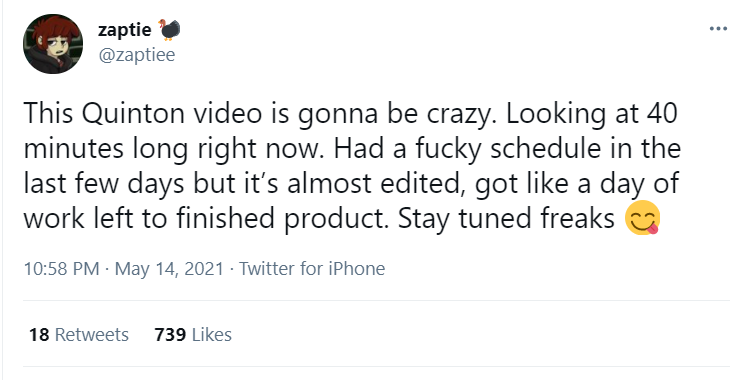Open the Likes label

[x=212, y=334]
